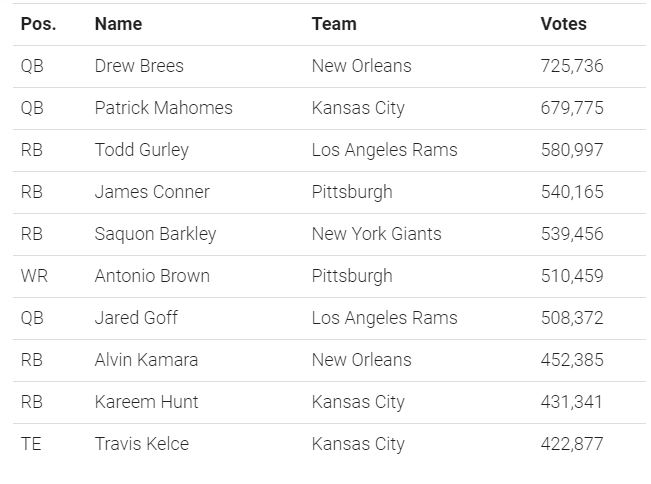Click the Votes column header
This screenshot has width=651, height=484.
(x=563, y=24)
